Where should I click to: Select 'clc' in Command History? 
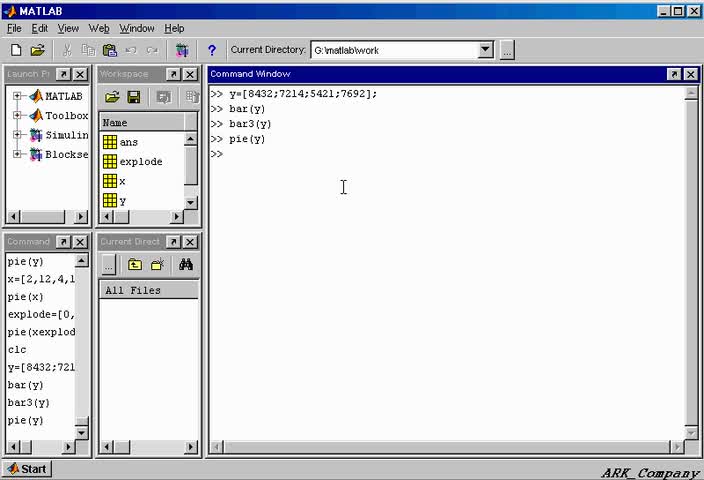pyautogui.click(x=17, y=350)
